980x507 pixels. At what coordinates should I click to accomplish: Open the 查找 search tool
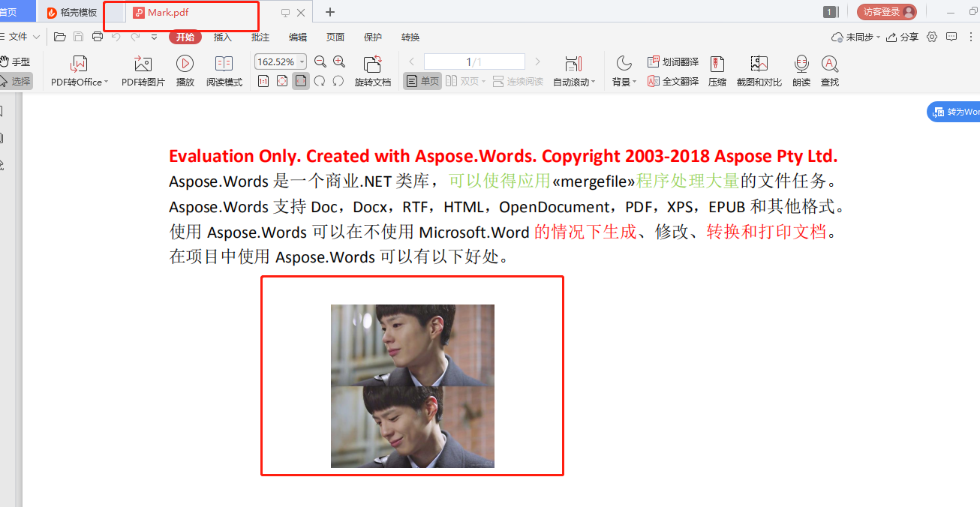[828, 71]
